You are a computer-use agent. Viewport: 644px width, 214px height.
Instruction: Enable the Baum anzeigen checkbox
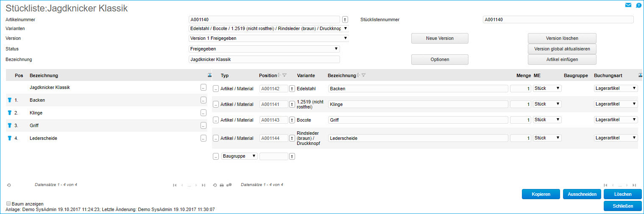[x=9, y=204]
